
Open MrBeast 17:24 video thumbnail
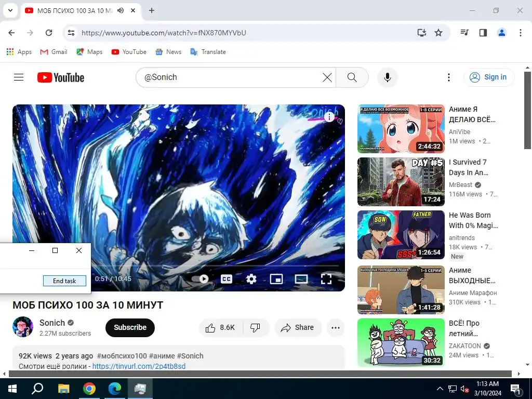(x=401, y=181)
